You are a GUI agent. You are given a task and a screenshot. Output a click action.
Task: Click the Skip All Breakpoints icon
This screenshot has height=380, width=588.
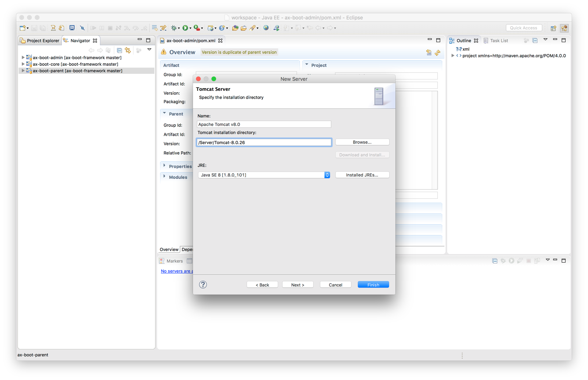[x=82, y=28]
